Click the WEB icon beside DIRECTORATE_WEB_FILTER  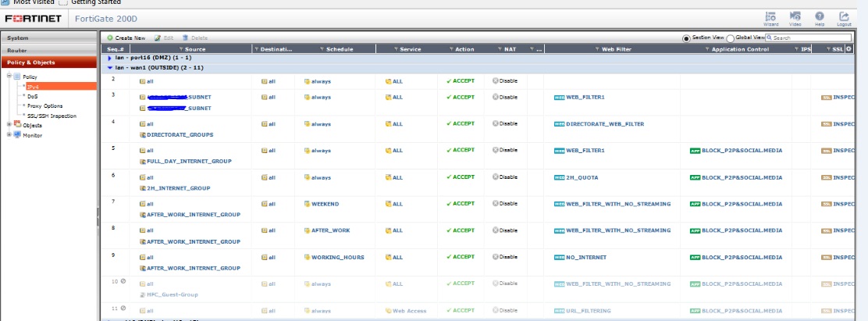559,124
